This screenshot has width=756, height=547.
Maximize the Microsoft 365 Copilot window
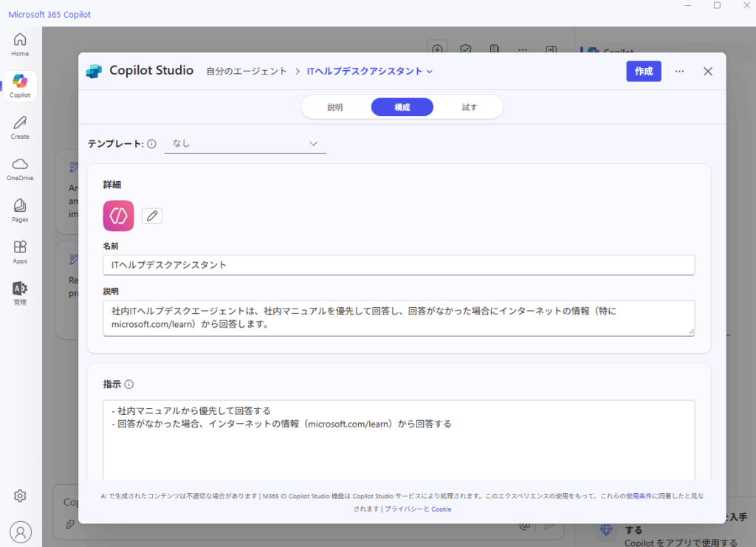(718, 5)
